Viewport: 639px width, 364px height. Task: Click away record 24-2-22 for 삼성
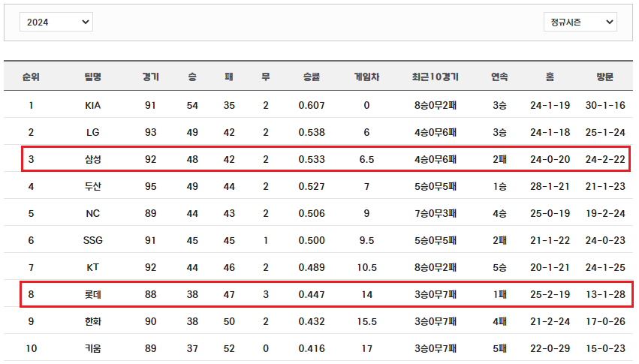point(605,159)
